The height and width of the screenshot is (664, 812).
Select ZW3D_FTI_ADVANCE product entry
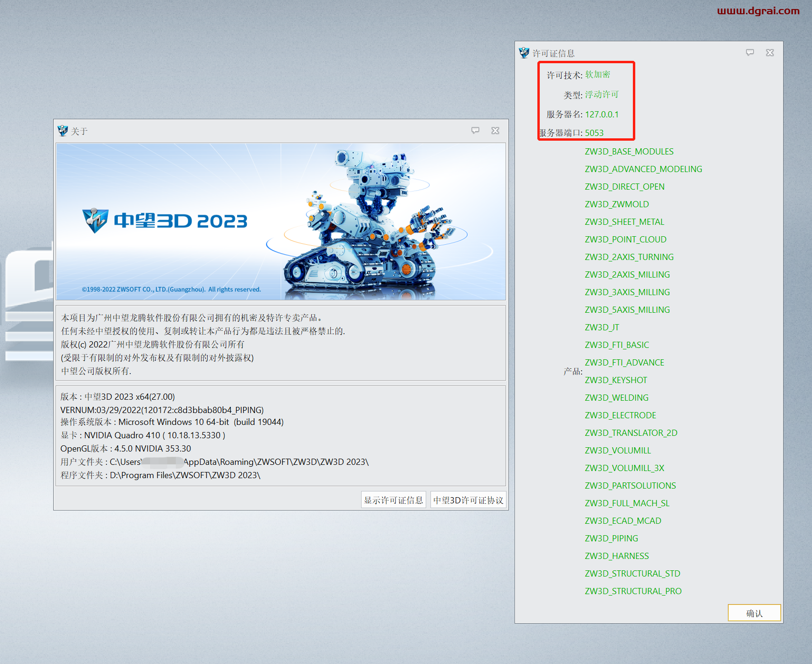(624, 363)
